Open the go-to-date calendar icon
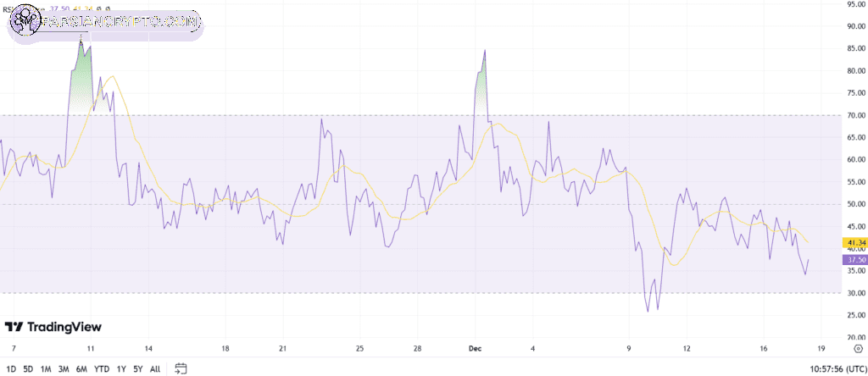The height and width of the screenshot is (376, 868). (x=181, y=368)
